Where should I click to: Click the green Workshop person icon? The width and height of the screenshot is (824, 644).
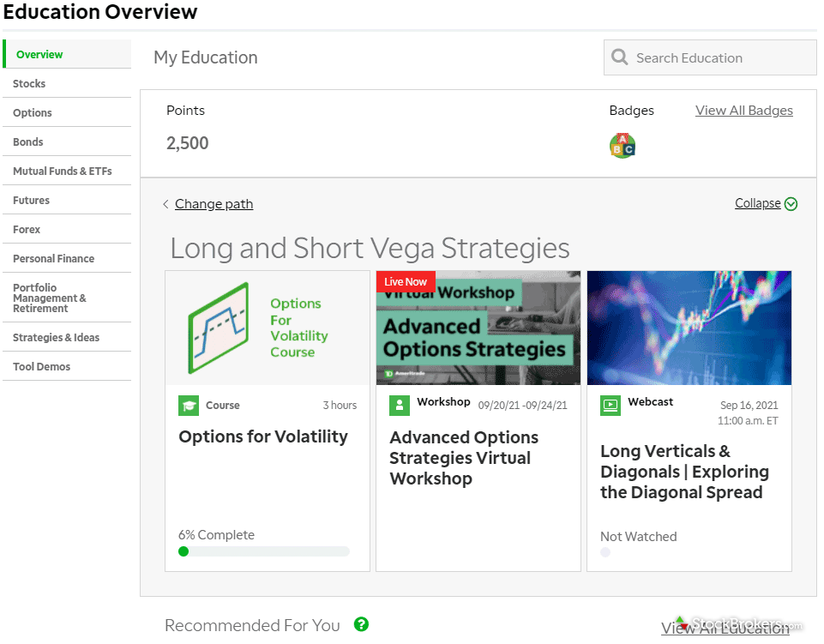coord(400,406)
